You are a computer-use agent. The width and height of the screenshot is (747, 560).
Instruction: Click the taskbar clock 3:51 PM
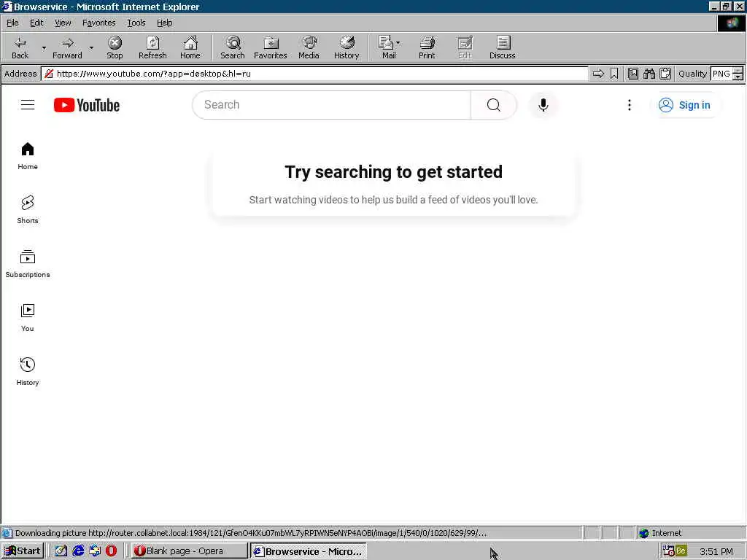click(x=716, y=551)
